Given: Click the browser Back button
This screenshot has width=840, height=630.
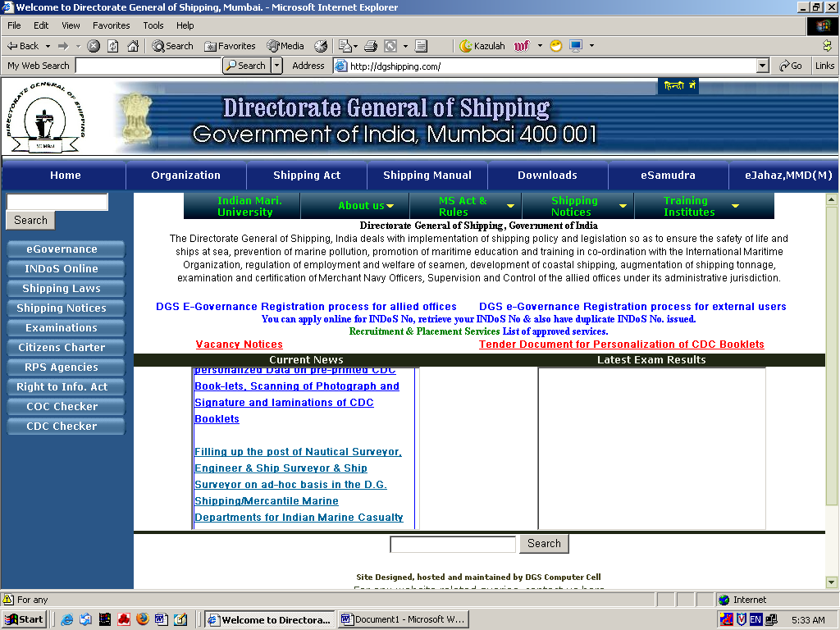Looking at the screenshot, I should (22, 46).
